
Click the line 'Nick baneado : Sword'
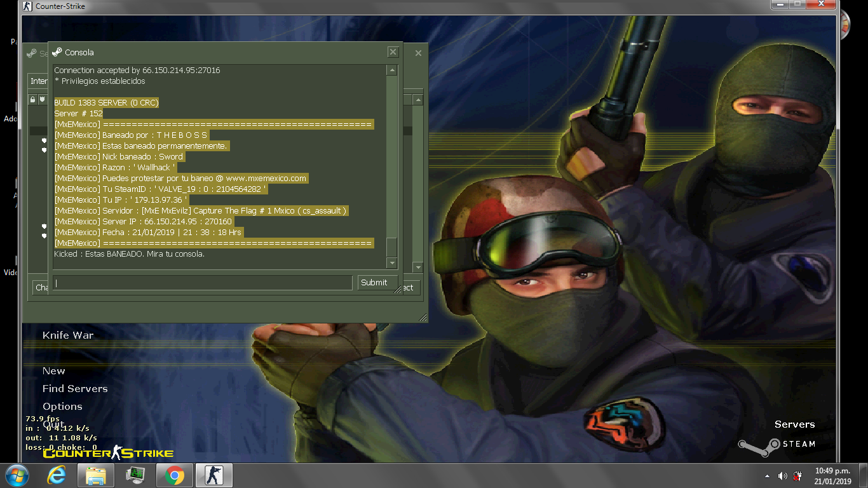tap(119, 157)
